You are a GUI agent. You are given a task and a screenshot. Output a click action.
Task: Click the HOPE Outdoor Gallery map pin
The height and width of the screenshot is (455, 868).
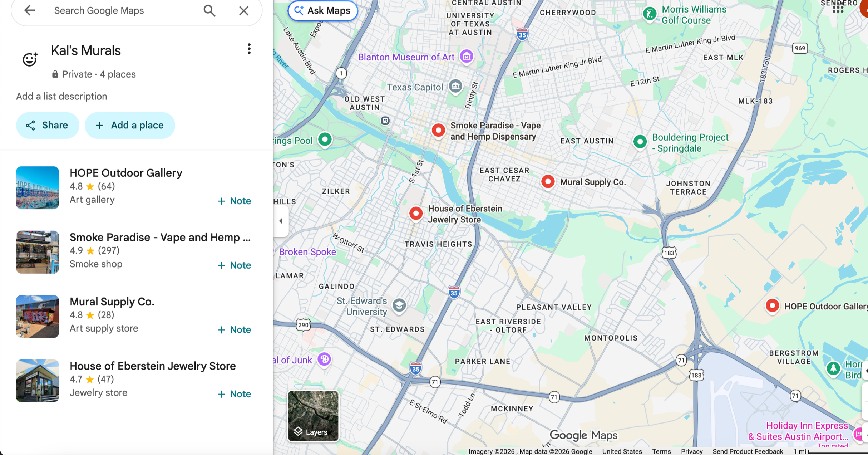click(772, 306)
